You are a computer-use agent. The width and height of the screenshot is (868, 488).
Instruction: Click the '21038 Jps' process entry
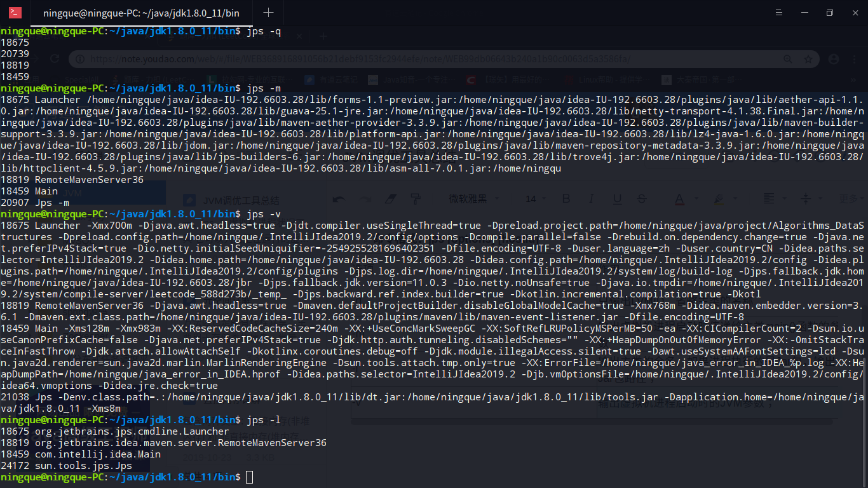(x=27, y=397)
